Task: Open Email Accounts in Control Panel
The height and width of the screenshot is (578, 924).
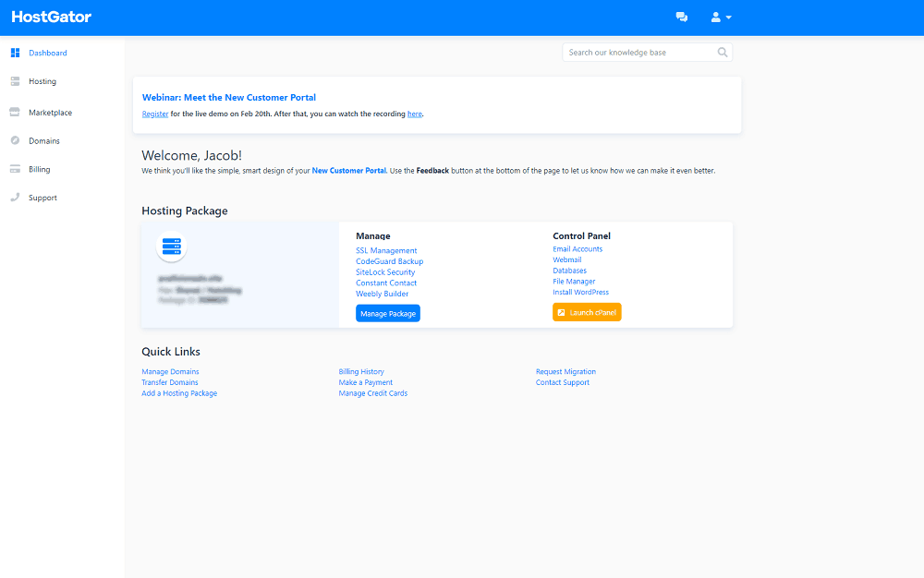Action: (577, 249)
